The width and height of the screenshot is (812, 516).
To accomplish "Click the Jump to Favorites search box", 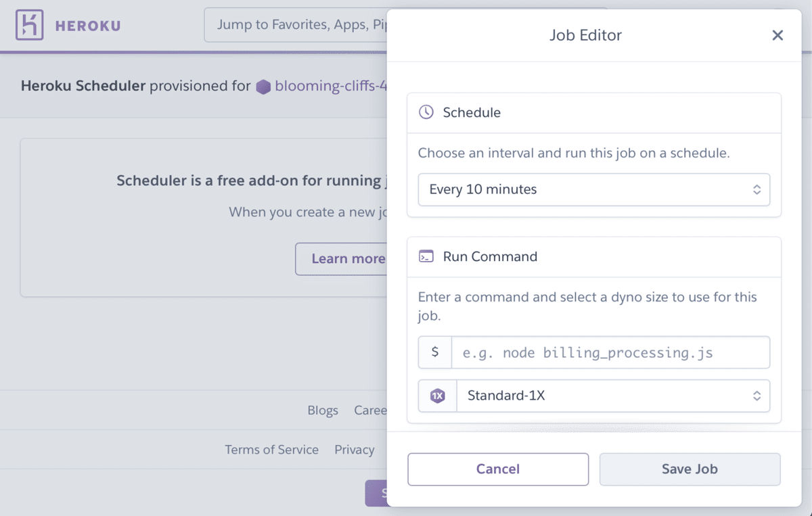I will click(298, 26).
